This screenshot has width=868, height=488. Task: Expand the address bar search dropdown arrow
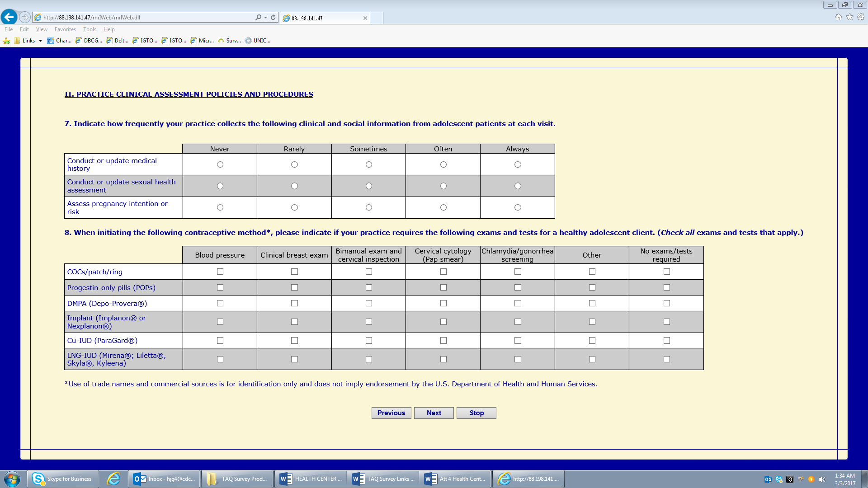pyautogui.click(x=265, y=17)
